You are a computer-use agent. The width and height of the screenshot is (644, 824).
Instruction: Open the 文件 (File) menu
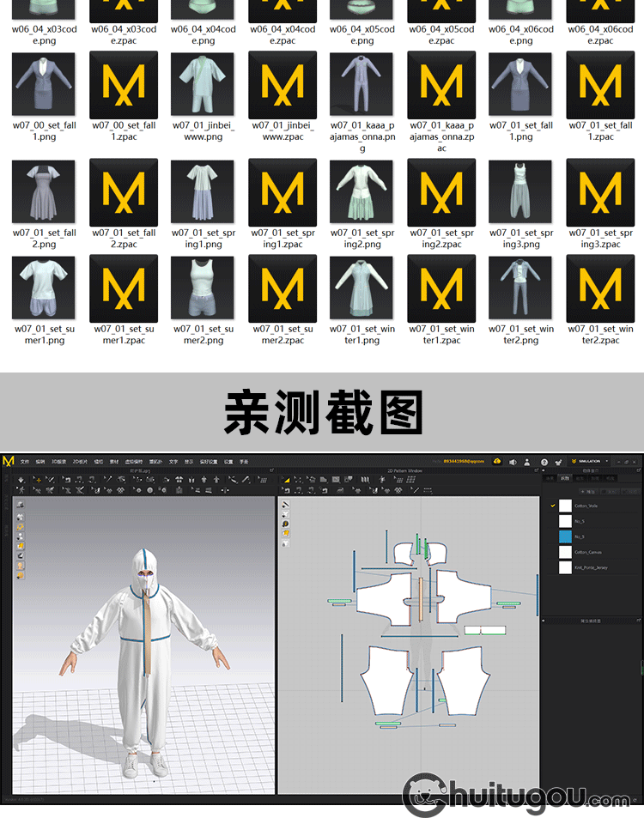pos(24,462)
